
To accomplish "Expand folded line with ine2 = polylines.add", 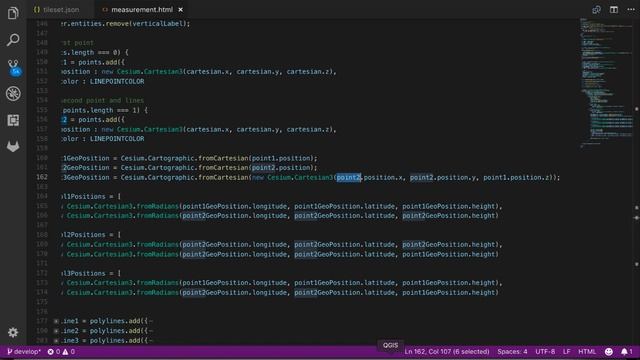I will click(56, 331).
